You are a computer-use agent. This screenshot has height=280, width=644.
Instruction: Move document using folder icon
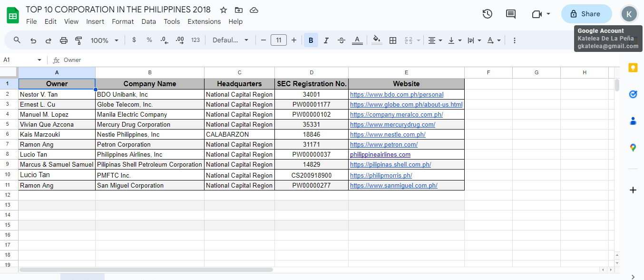click(239, 10)
